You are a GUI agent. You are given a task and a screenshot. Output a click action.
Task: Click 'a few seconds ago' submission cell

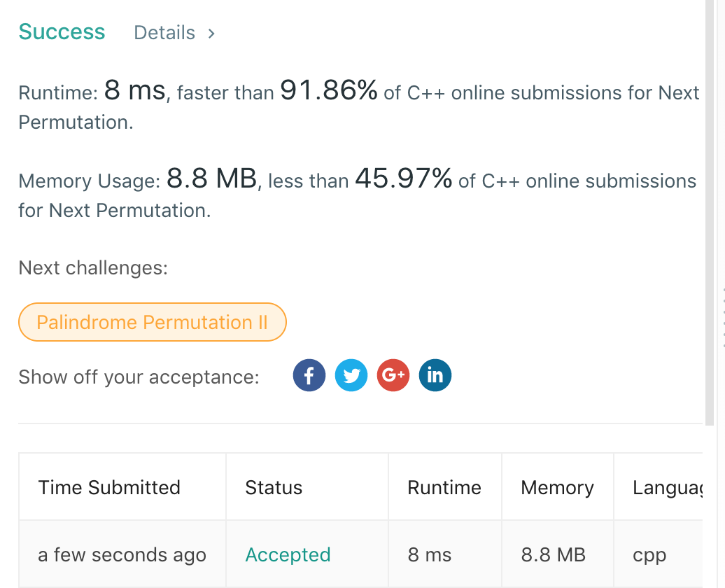tap(122, 555)
